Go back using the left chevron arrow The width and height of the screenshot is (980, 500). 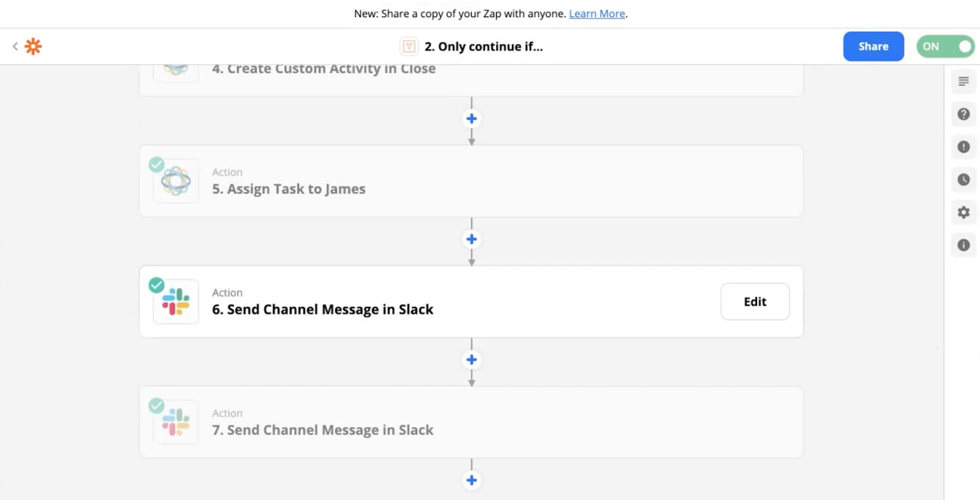click(x=15, y=46)
